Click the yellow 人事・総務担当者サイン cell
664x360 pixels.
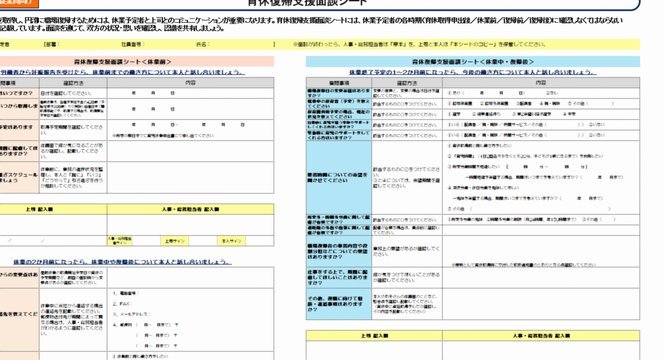120,241
